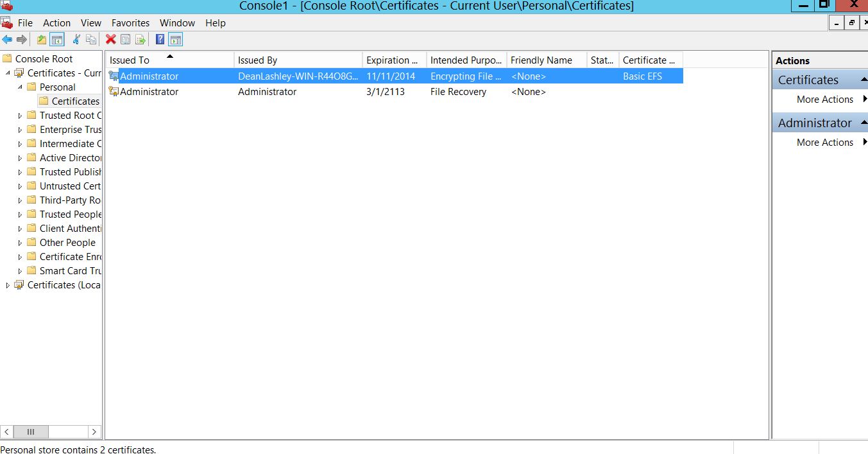868x454 pixels.
Task: Click certificate icon of the File Recovery row
Action: [x=114, y=92]
